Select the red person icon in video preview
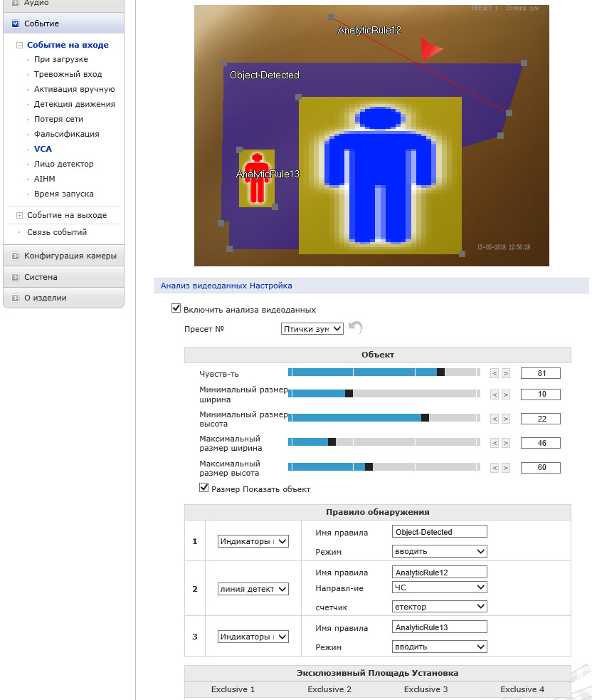 [x=257, y=179]
